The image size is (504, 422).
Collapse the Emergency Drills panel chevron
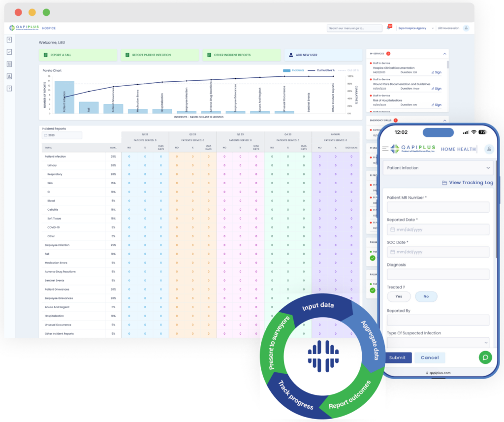pos(444,120)
